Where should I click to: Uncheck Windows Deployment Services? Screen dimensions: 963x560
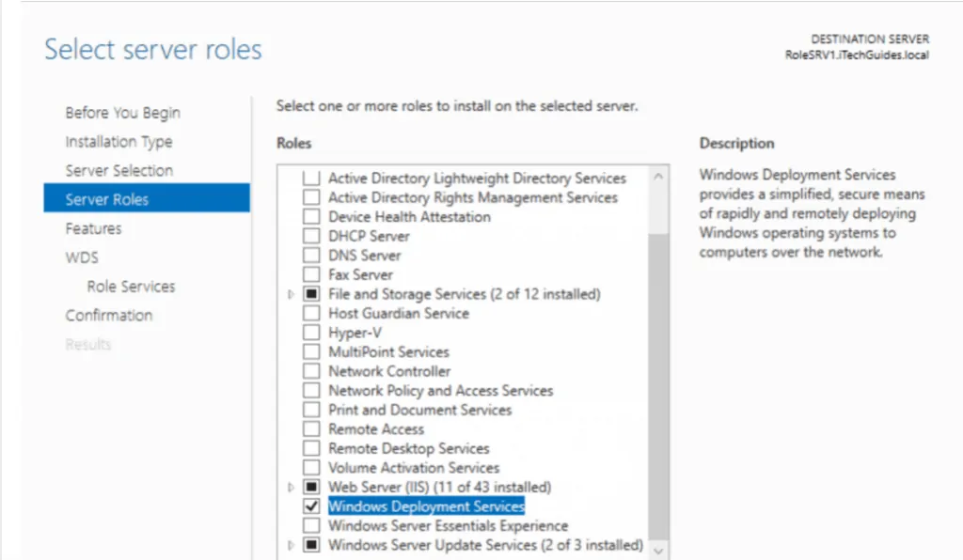(x=313, y=506)
